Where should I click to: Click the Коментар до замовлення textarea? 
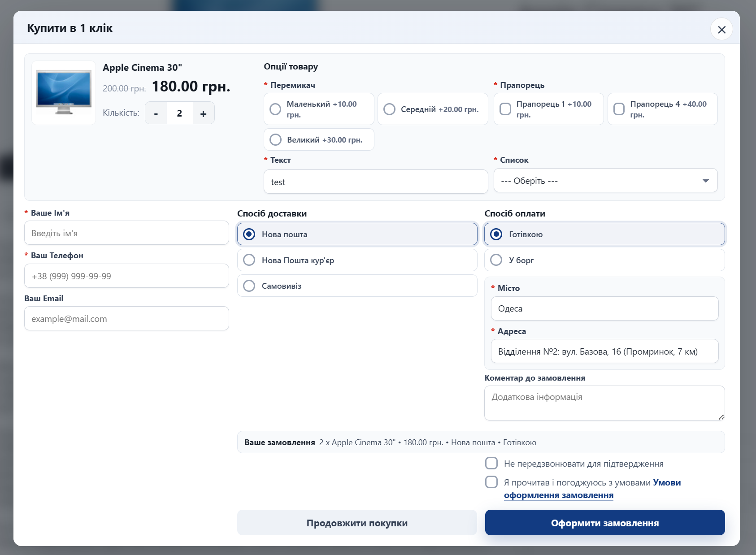point(604,403)
